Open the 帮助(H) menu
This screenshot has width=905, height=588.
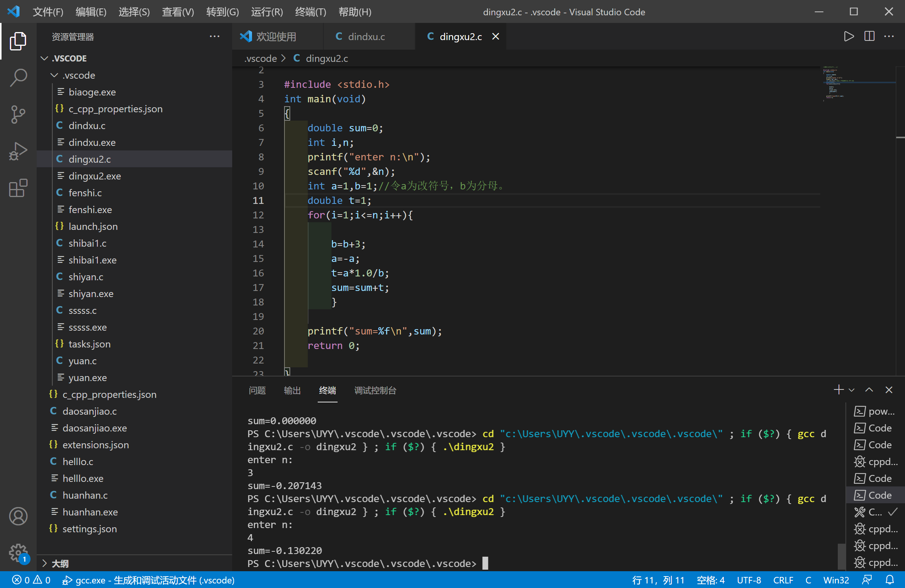pyautogui.click(x=355, y=12)
